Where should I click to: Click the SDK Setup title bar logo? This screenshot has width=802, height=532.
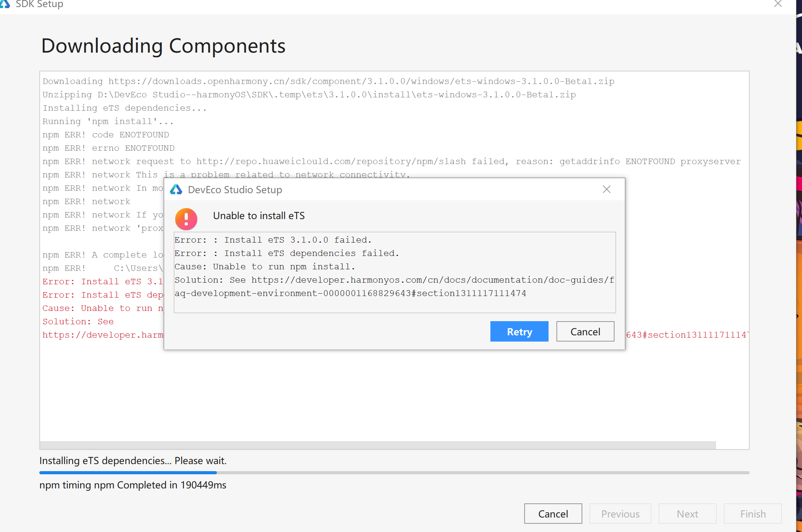click(5, 4)
